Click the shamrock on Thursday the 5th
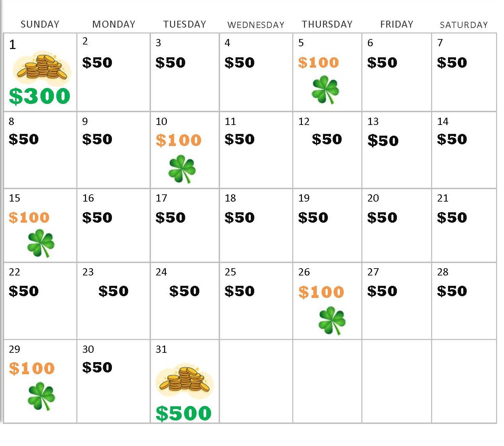This screenshot has height=446, width=504. (325, 90)
